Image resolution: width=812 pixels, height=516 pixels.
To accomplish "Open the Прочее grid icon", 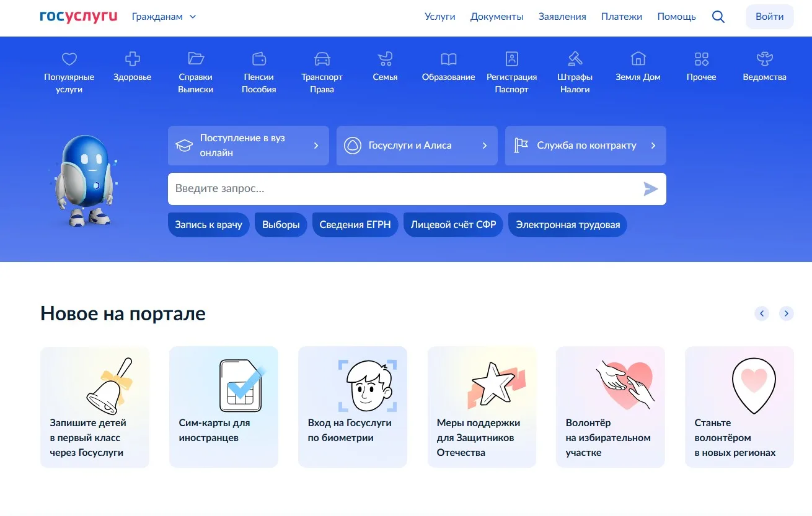I will click(x=702, y=59).
